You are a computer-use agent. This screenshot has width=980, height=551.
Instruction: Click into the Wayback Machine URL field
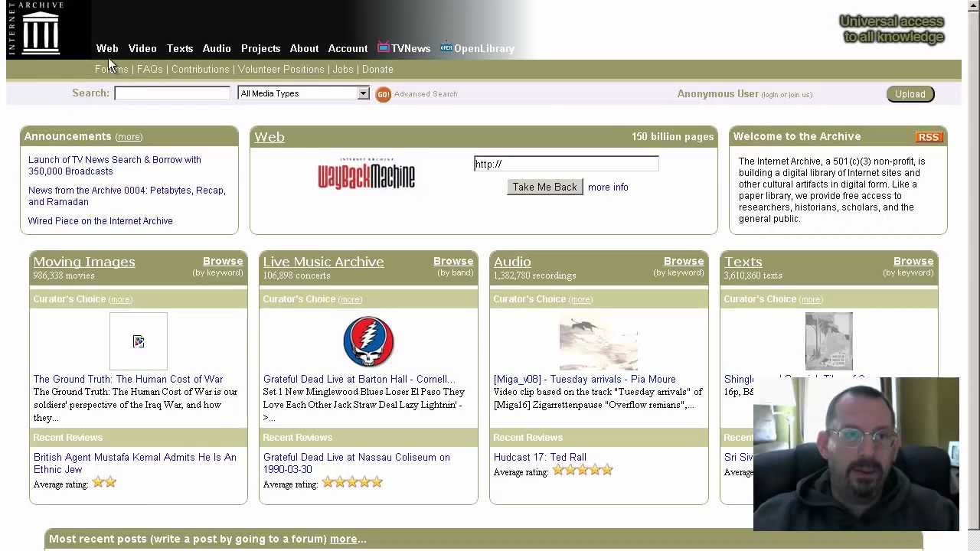pyautogui.click(x=566, y=164)
